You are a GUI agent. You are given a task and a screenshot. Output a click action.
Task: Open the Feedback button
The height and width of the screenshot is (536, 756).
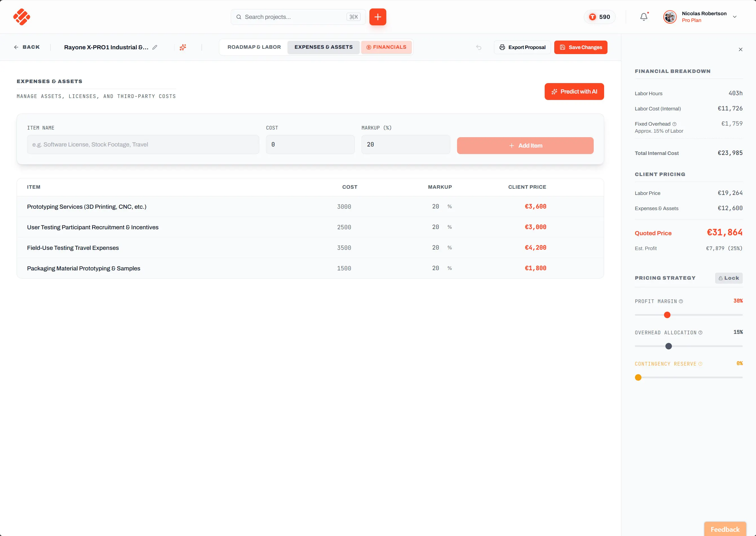point(725,529)
